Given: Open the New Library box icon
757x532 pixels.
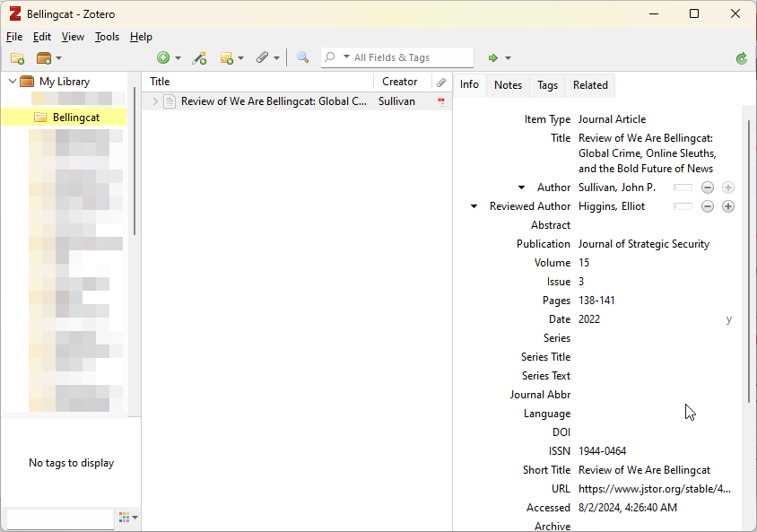Looking at the screenshot, I should (44, 58).
